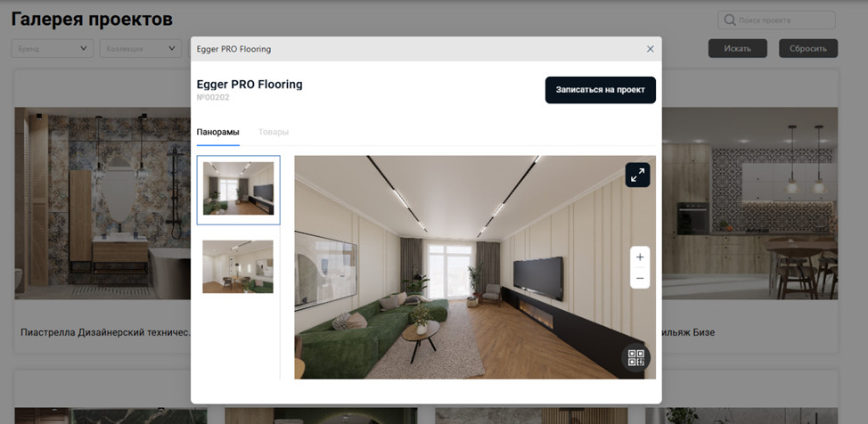Click search magnifier icon in gallery

(x=729, y=20)
